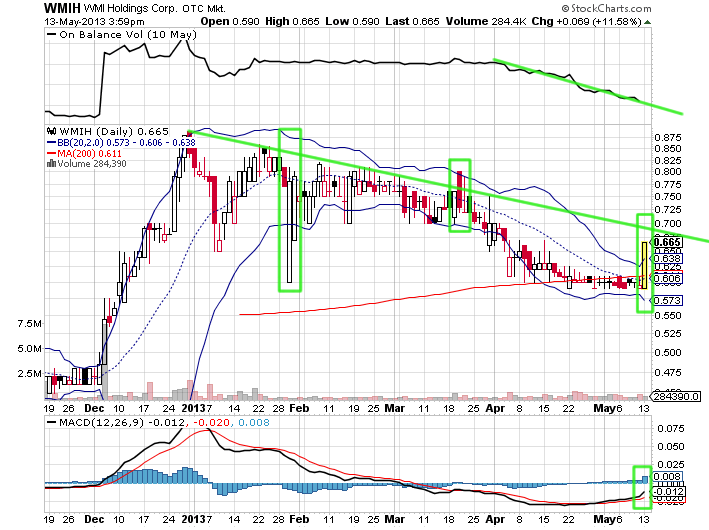
Task: Click Feb on the MACD panel date axis
Action: tap(299, 520)
